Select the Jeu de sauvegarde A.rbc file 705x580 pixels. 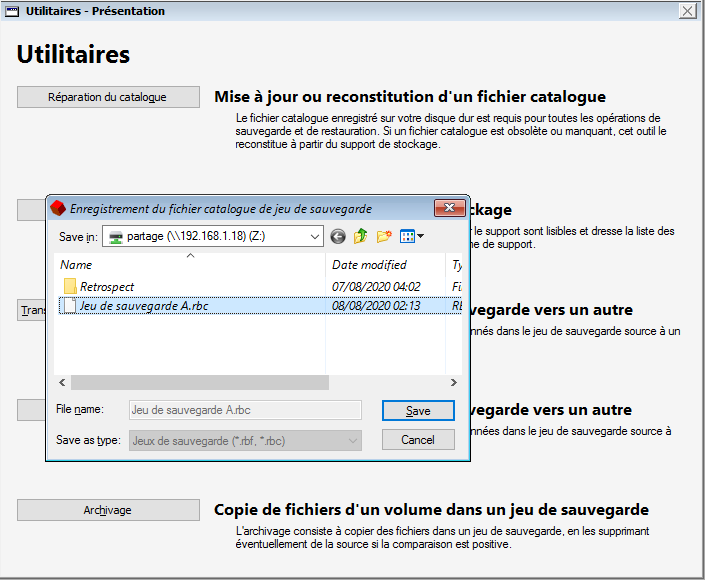point(143,306)
